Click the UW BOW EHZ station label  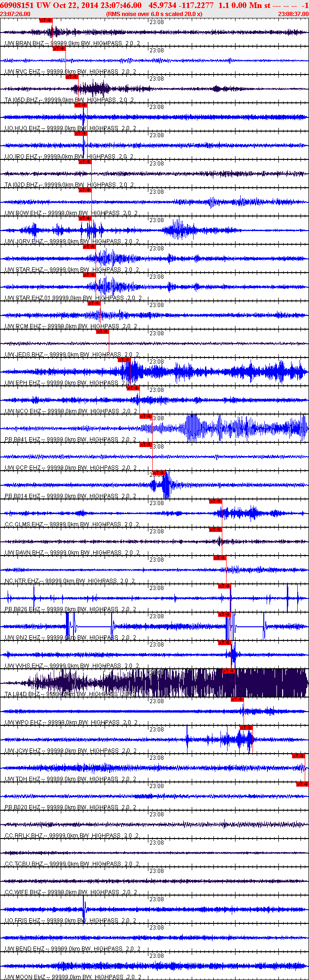(24, 213)
